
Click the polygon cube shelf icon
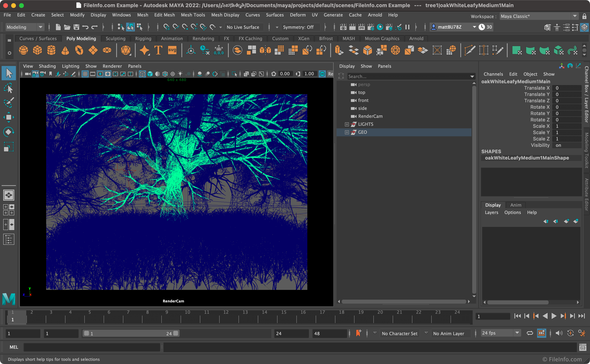[x=37, y=50]
